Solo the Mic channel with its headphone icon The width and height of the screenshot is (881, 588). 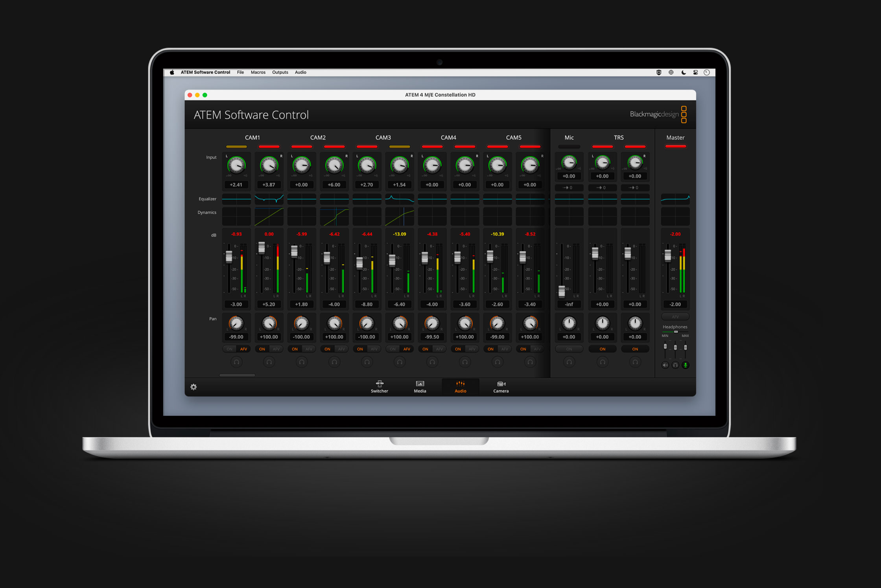tap(569, 362)
